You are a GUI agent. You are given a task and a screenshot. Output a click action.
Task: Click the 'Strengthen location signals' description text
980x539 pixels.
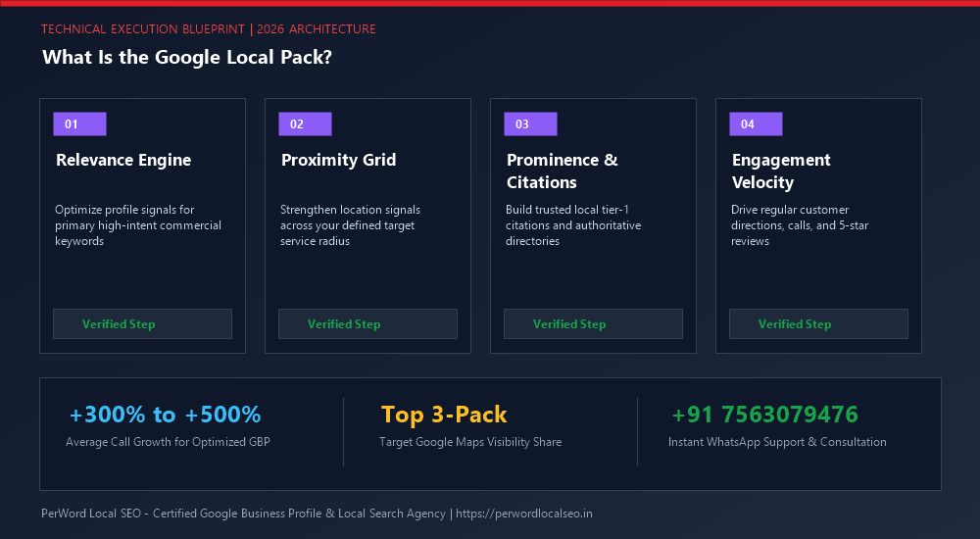click(x=350, y=225)
